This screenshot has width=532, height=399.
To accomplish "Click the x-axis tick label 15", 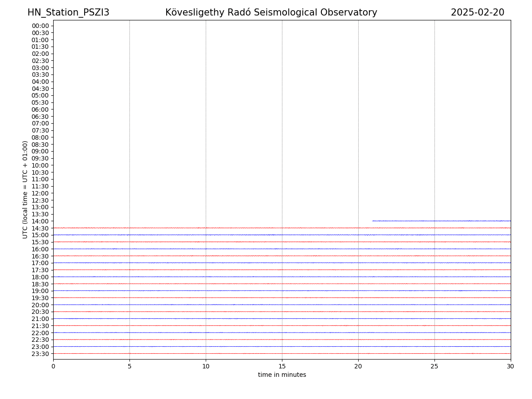I will (x=282, y=366).
